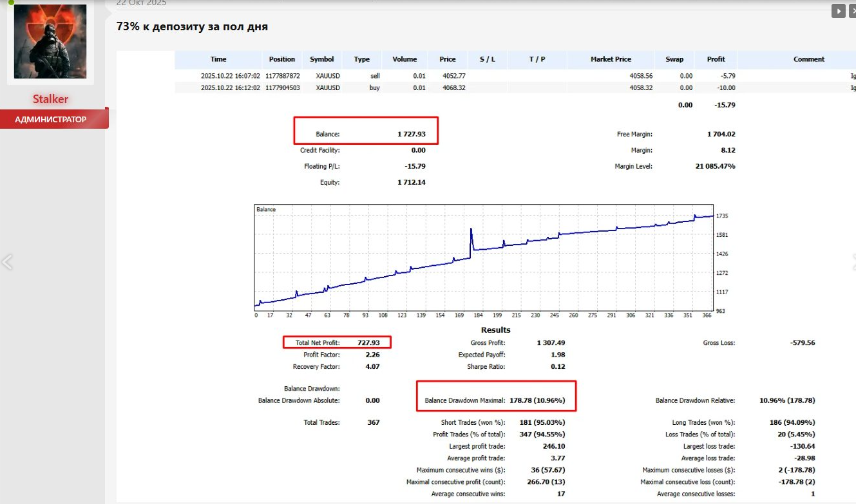Image resolution: width=856 pixels, height=504 pixels.
Task: Click the Balance Drawdown Maximal highlighted box
Action: click(497, 397)
